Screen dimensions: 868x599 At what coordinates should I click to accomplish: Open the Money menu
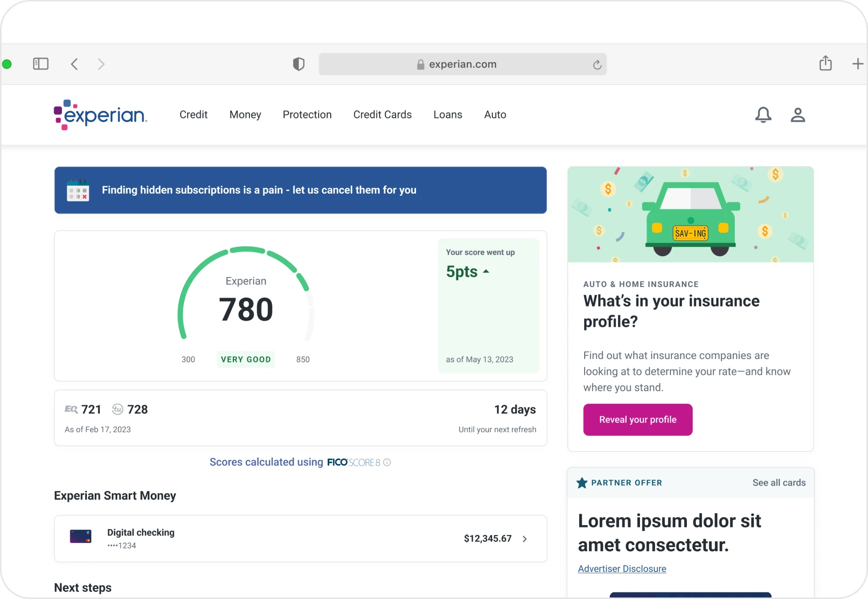[x=245, y=115]
